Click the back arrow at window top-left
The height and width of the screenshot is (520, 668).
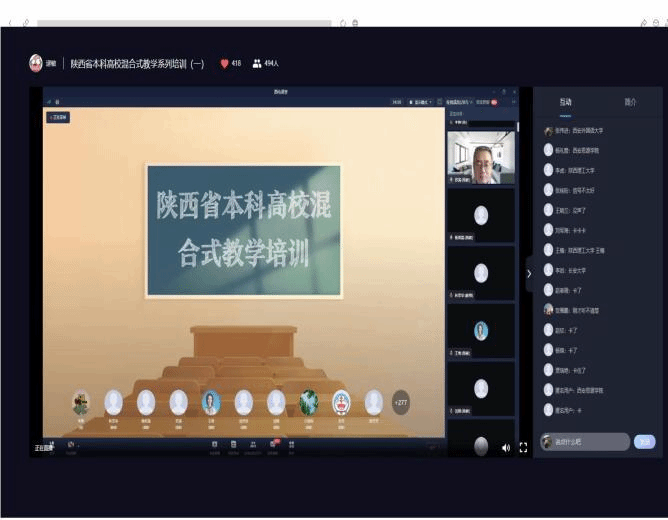click(11, 22)
